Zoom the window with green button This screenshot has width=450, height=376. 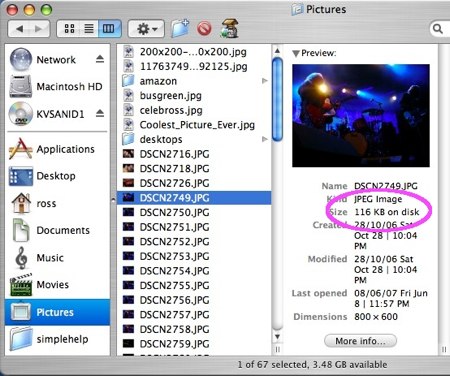point(46,9)
